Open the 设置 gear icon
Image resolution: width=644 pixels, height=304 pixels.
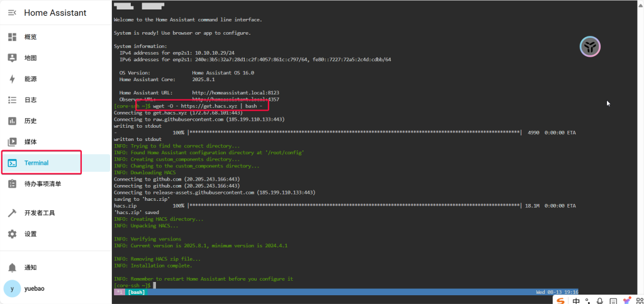coord(13,234)
